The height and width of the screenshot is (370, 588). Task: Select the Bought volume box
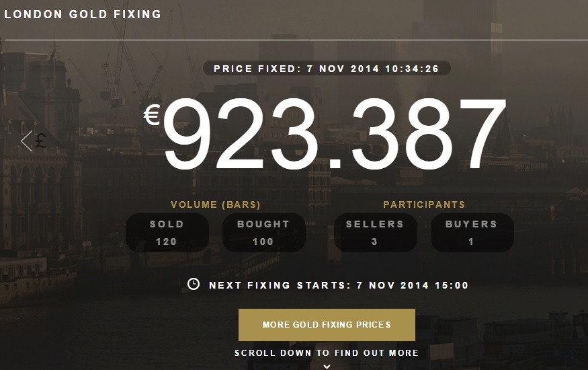pyautogui.click(x=263, y=233)
